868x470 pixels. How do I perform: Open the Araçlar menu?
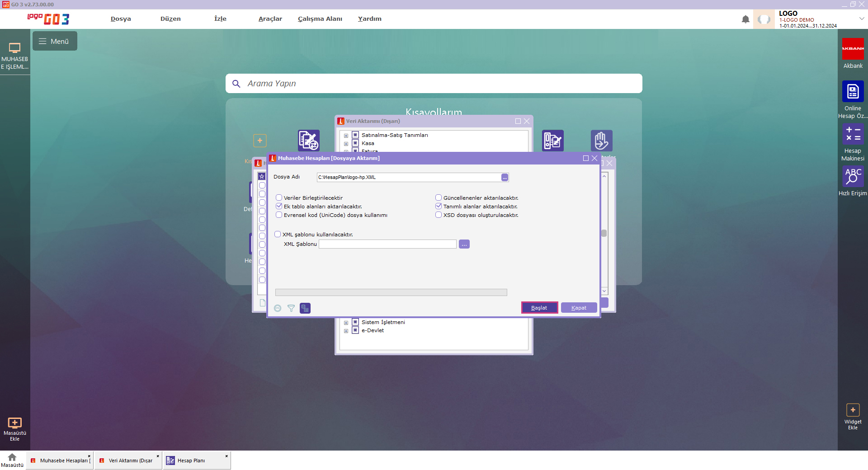click(x=270, y=19)
